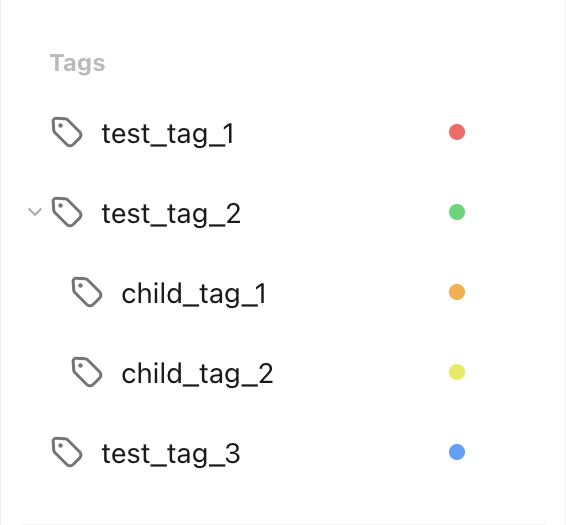566x525 pixels.
Task: Select the test_tag_1 label
Action: click(168, 134)
